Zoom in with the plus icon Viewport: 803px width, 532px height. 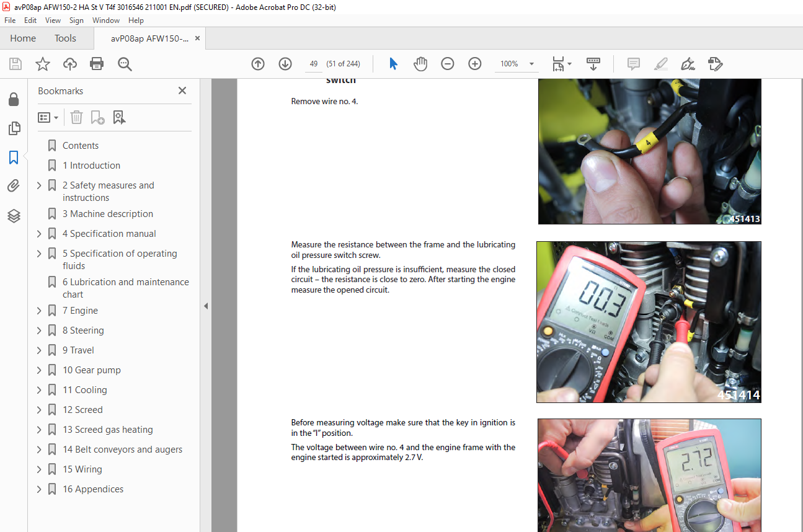475,64
